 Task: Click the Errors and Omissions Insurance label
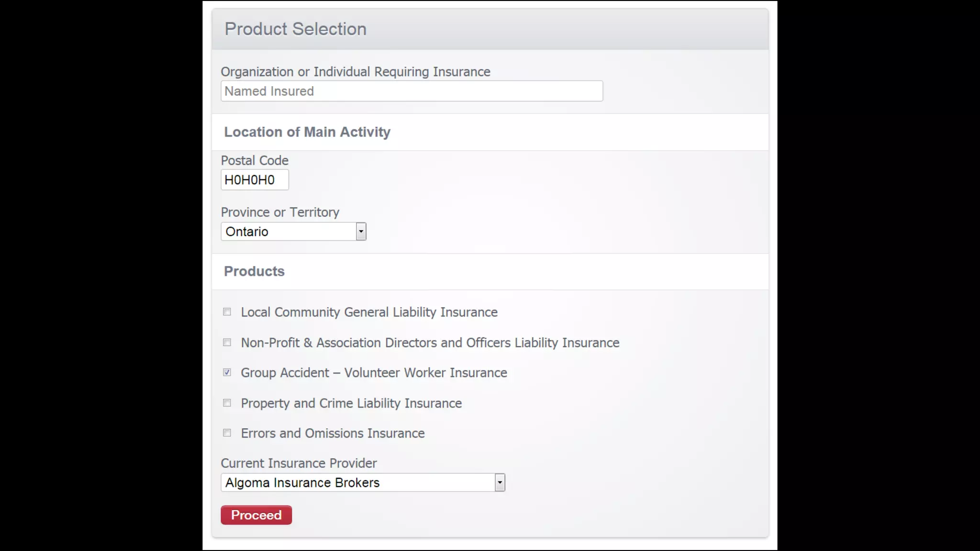(x=333, y=433)
